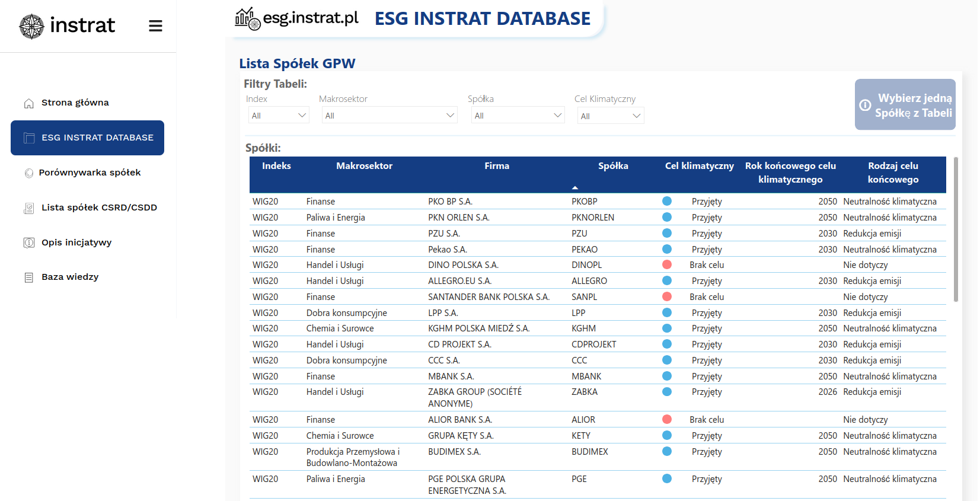Click the red status dot for ALIOR
Image resolution: width=980 pixels, height=501 pixels.
667,419
